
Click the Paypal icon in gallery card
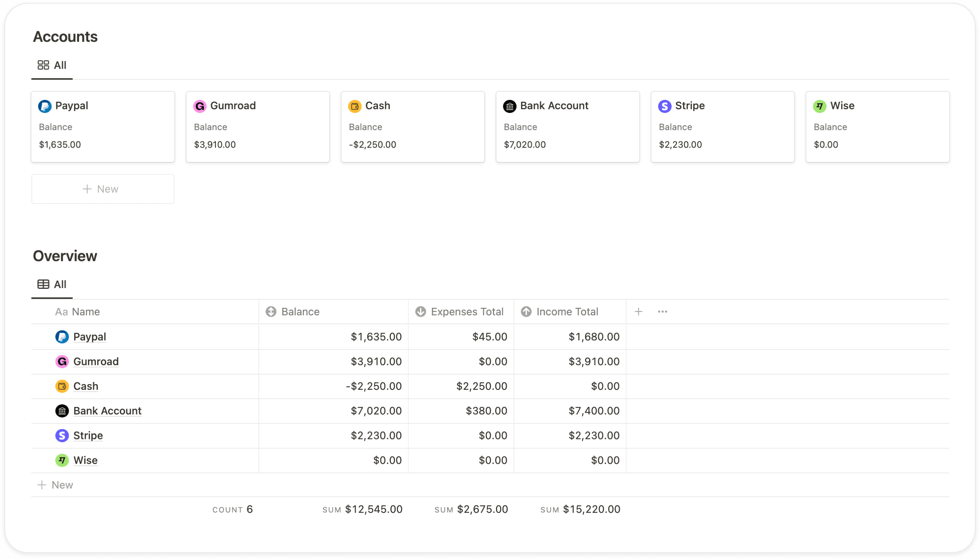pyautogui.click(x=45, y=106)
